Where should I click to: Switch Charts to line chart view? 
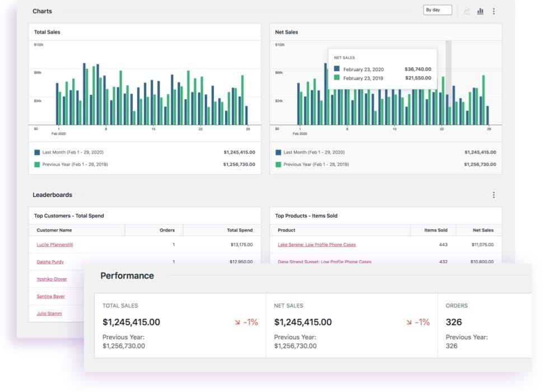(467, 11)
